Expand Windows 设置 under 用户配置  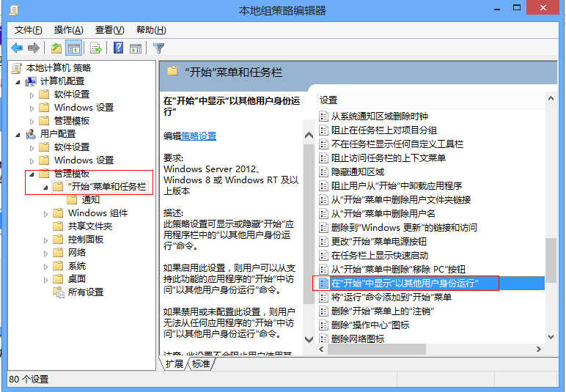[32, 161]
